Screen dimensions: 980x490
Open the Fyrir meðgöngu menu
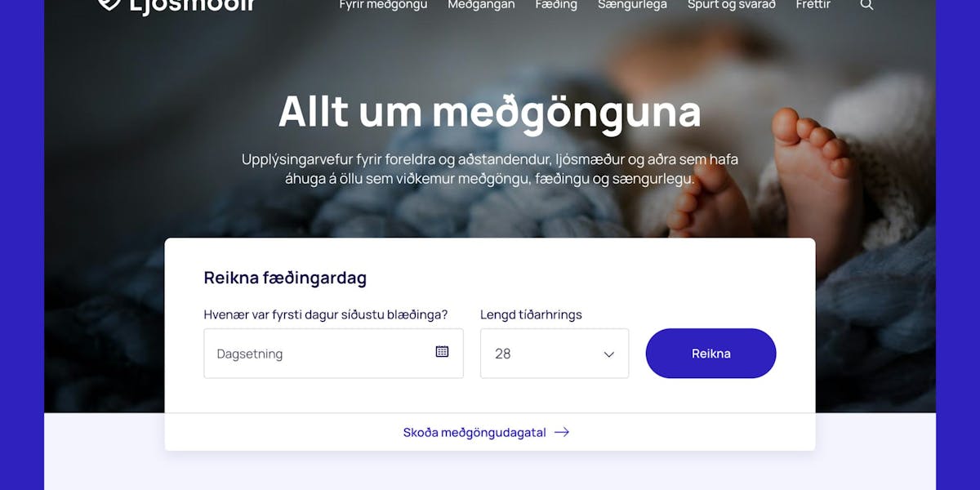[383, 5]
